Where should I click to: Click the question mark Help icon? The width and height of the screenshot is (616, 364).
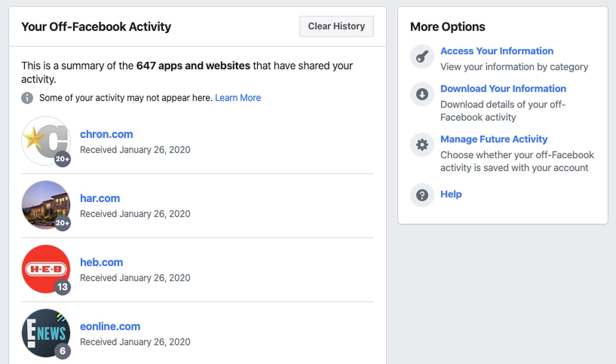point(422,195)
